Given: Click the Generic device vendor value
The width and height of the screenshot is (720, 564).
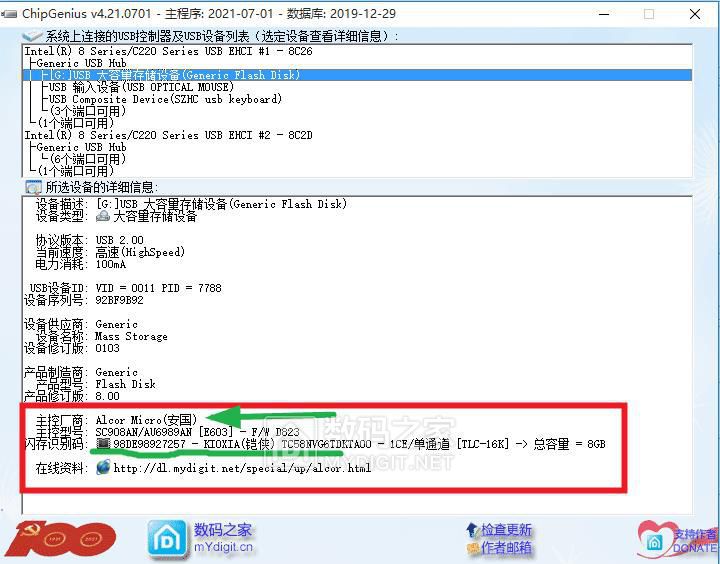Looking at the screenshot, I should pos(117,324).
